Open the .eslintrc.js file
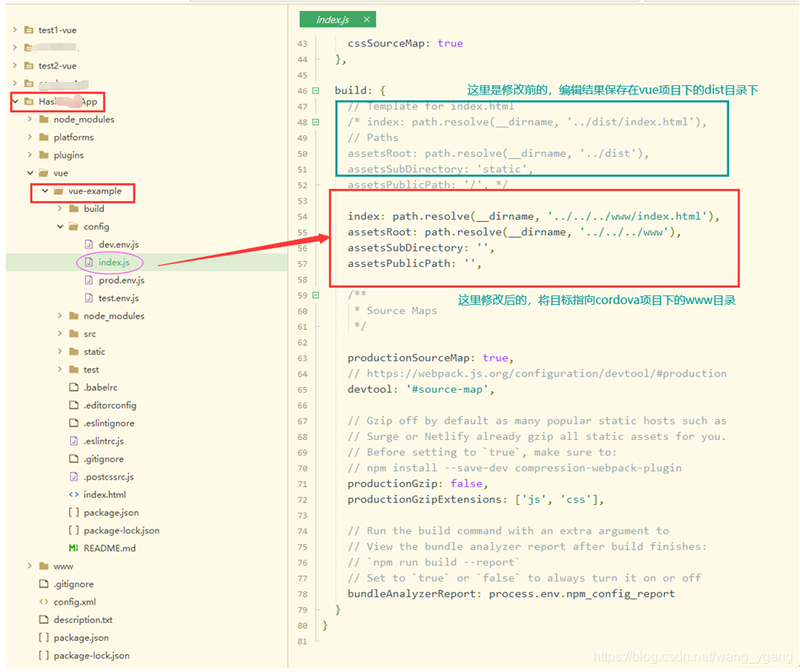This screenshot has height=672, width=800. (104, 441)
